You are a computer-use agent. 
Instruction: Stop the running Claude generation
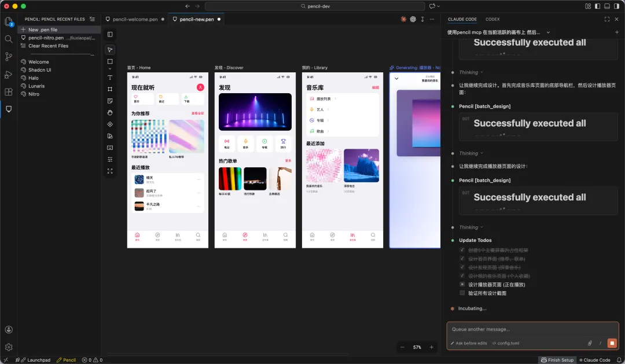click(612, 343)
